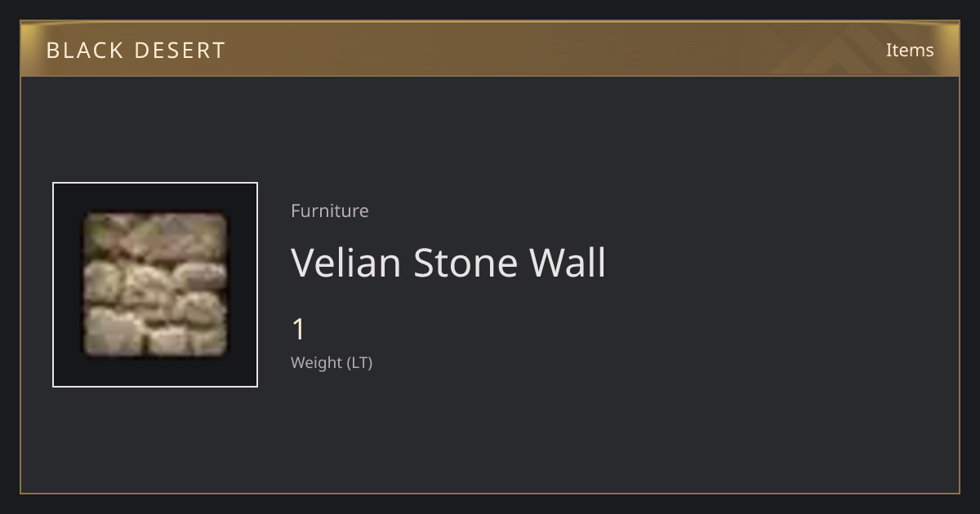Click the card's thin gold bottom border
This screenshot has width=980, height=514.
coord(490,493)
